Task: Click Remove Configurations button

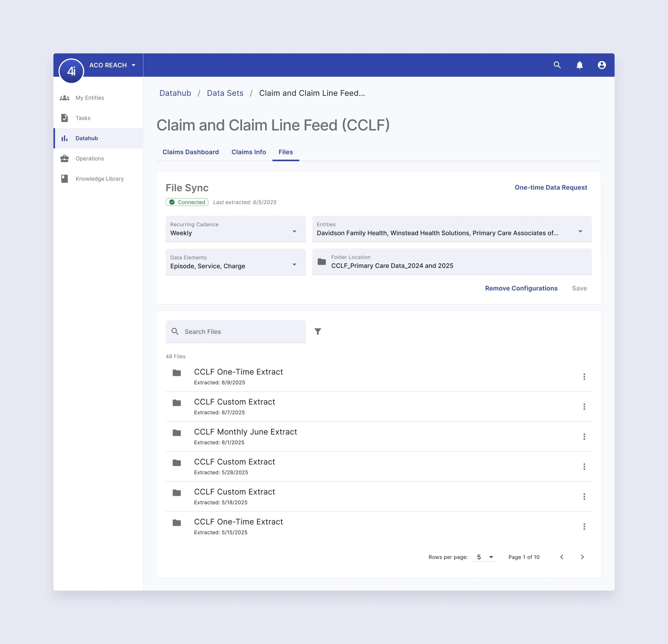Action: click(x=521, y=288)
